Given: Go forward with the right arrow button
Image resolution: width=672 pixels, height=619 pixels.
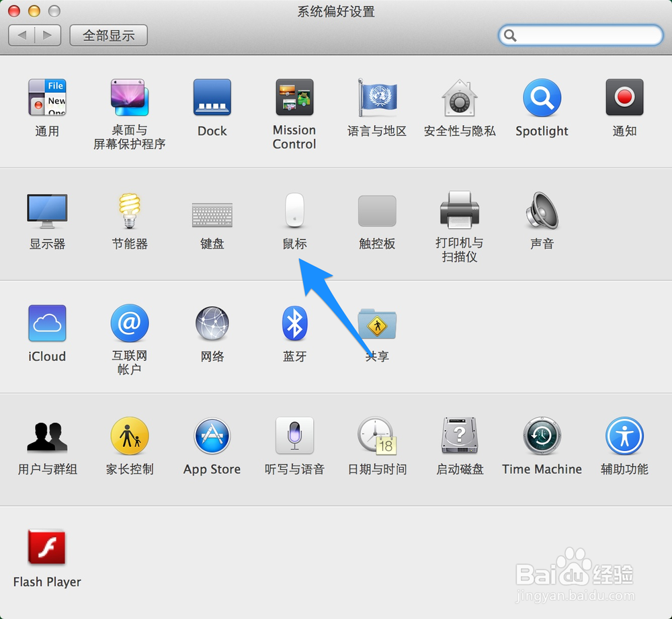Looking at the screenshot, I should coord(48,35).
